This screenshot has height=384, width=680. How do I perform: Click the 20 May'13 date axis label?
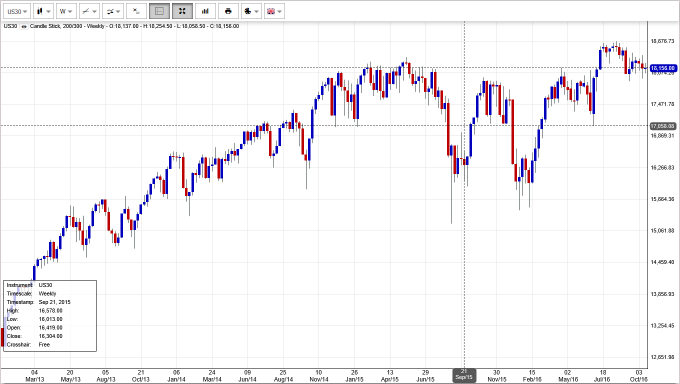pos(70,376)
